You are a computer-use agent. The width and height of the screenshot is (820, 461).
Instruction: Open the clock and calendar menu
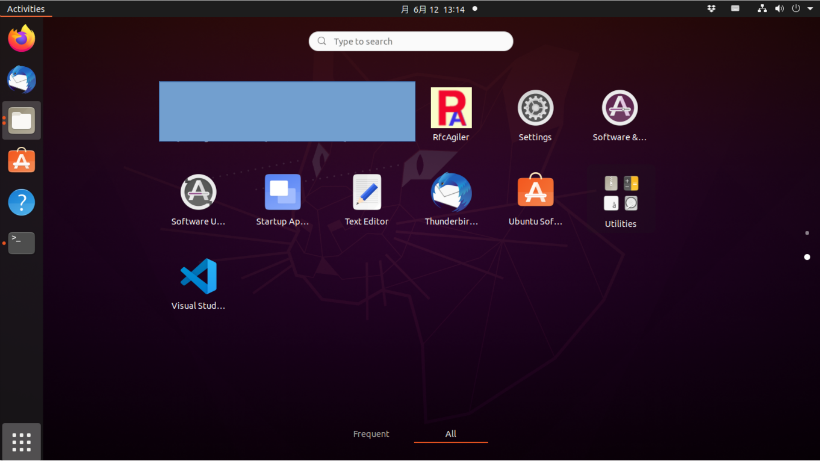pos(432,9)
